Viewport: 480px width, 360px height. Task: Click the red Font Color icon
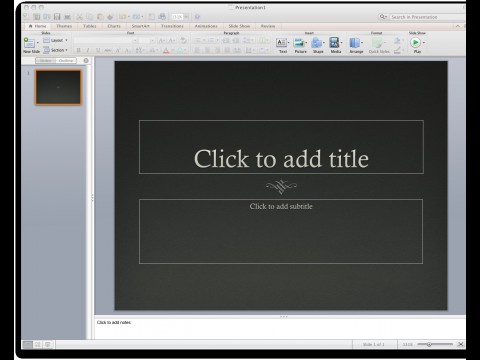(166, 51)
